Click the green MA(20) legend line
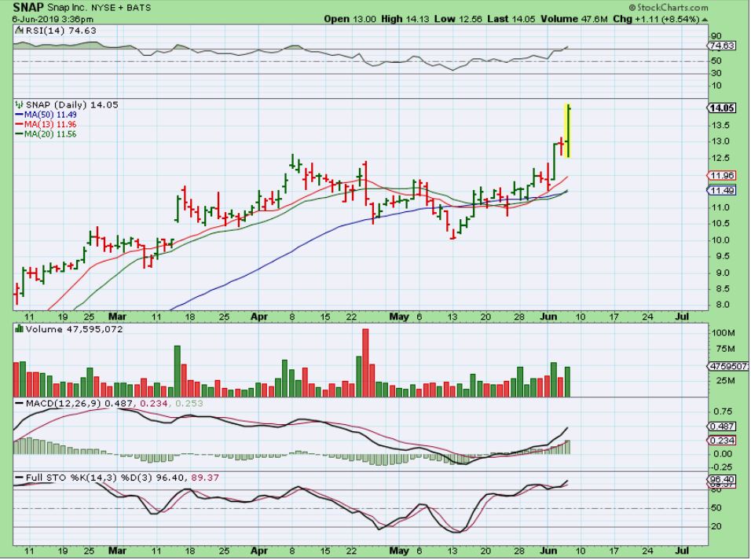Screen dimensions: 751x560 tap(19, 134)
